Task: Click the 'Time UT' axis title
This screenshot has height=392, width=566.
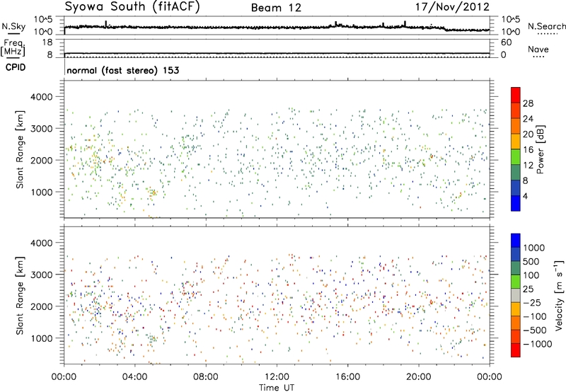Action: [277, 388]
